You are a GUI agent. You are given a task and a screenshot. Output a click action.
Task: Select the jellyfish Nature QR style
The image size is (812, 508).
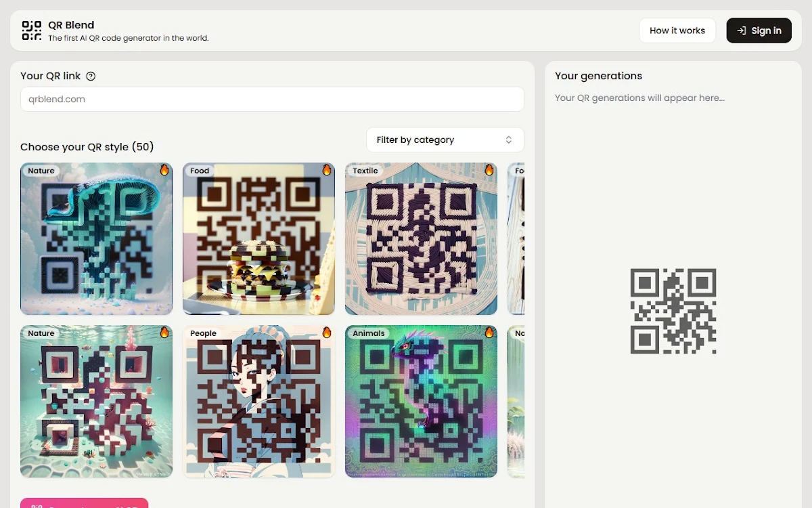[x=96, y=239]
